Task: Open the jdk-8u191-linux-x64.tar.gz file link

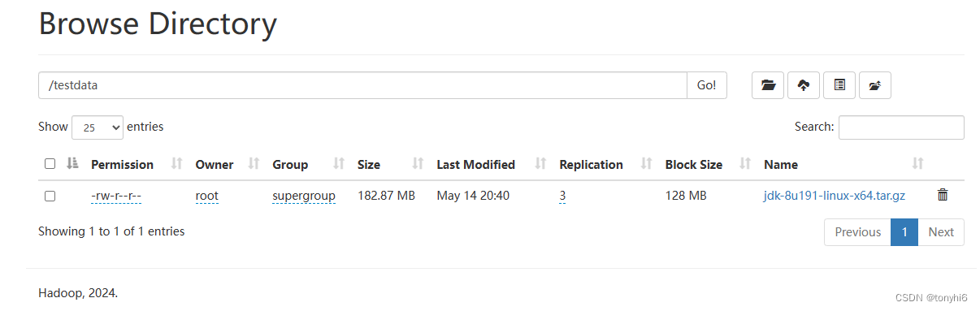Action: pos(835,196)
